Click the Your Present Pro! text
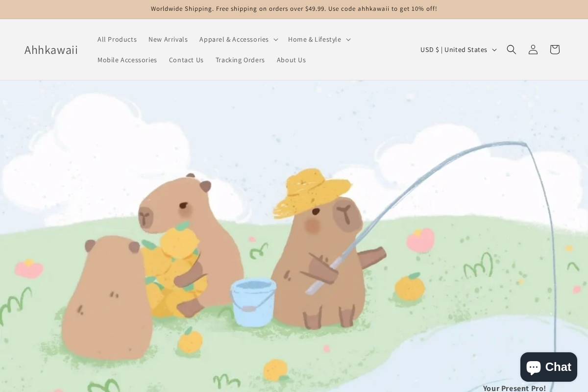The width and height of the screenshot is (588, 392). coord(514,388)
